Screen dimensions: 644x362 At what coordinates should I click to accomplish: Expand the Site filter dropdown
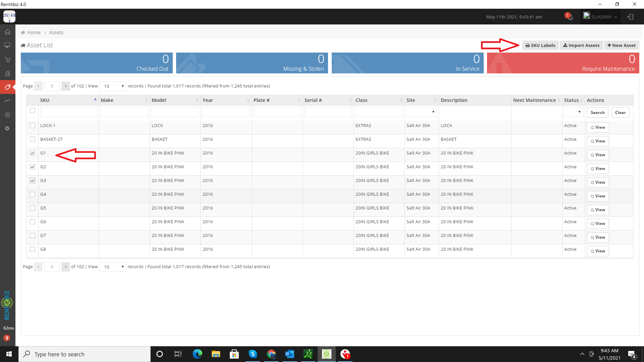(x=421, y=112)
